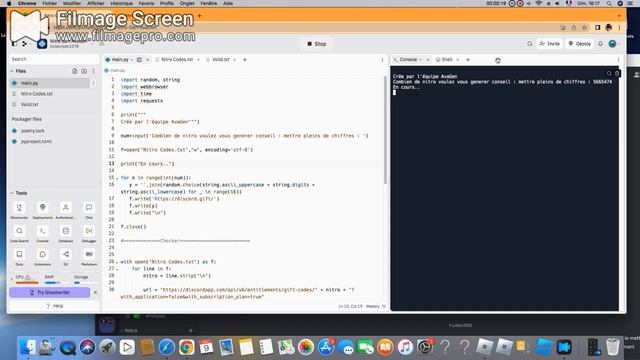
Task: Collapse the Tools section
Action: [12, 193]
